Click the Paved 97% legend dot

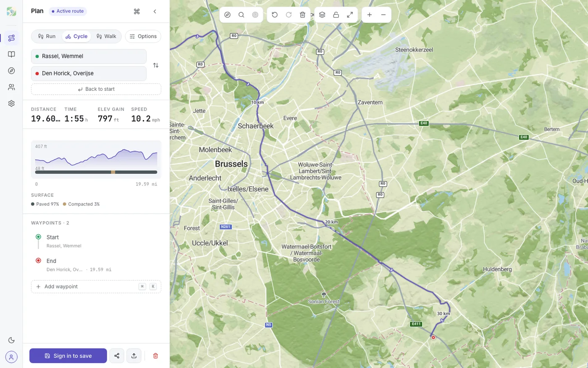tap(33, 204)
